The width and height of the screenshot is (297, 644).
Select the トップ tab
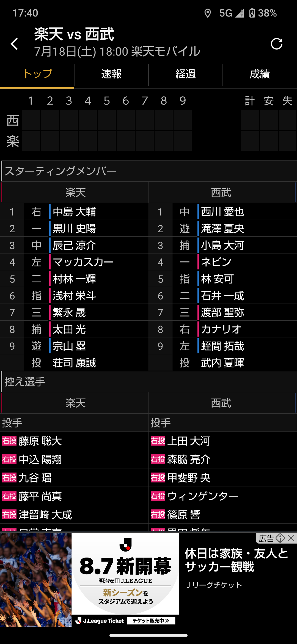(37, 74)
